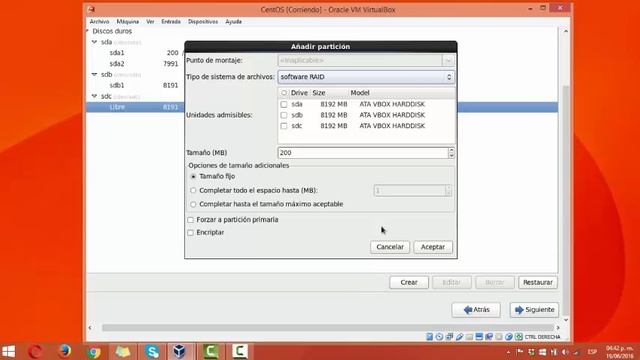640x360 pixels.
Task: Open the white Camtasia recorder taskbar icon
Action: click(240, 351)
